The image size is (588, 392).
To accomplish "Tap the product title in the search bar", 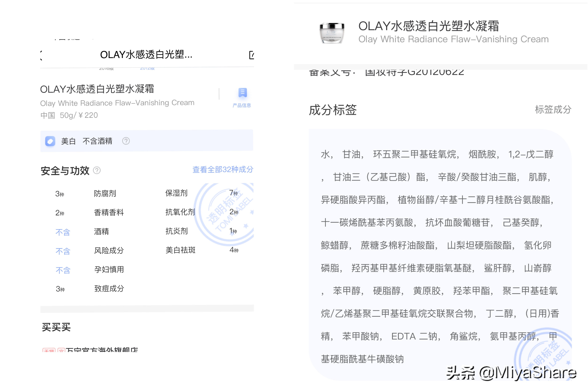I will (146, 55).
